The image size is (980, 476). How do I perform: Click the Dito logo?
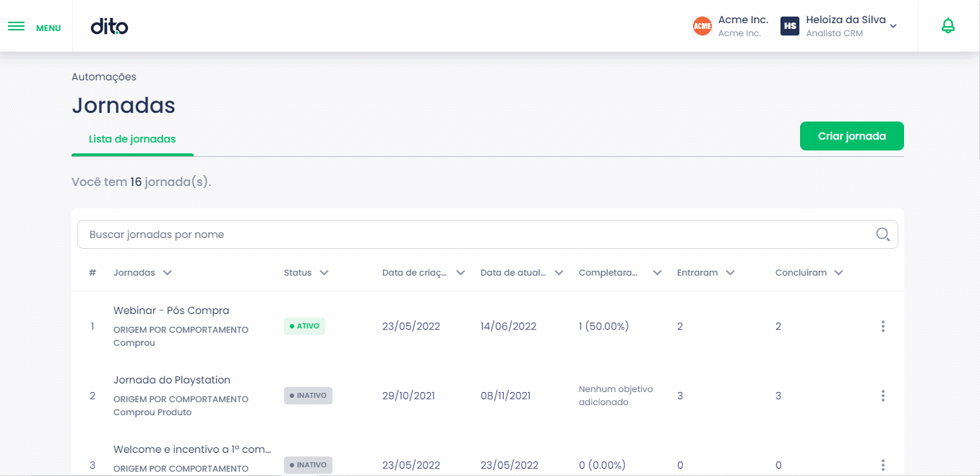click(109, 27)
